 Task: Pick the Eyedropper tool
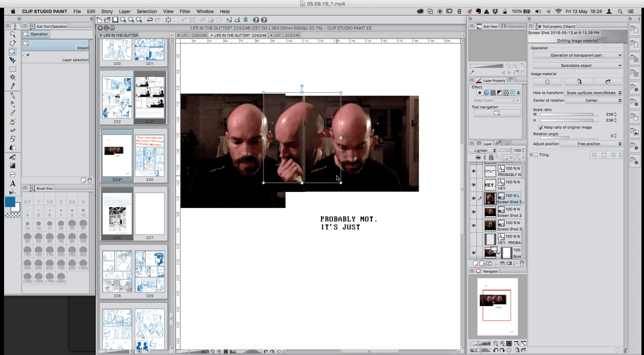pyautogui.click(x=13, y=86)
